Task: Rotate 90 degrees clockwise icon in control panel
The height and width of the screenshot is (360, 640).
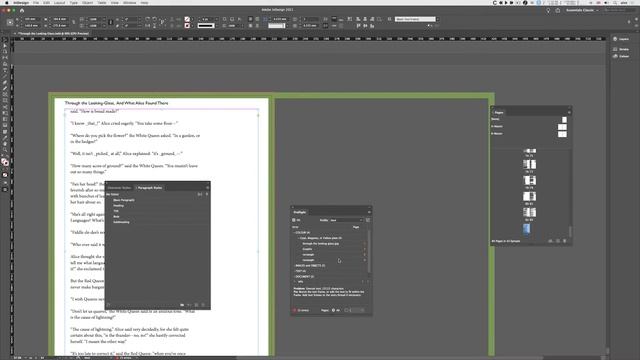Action: (148, 19)
